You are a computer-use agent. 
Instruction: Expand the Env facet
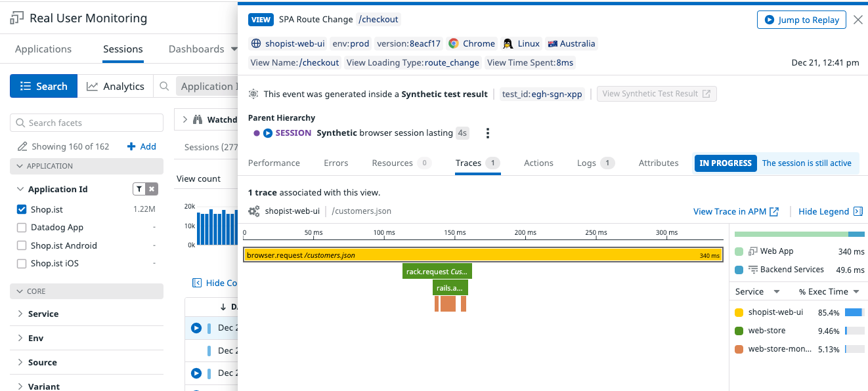[20, 338]
